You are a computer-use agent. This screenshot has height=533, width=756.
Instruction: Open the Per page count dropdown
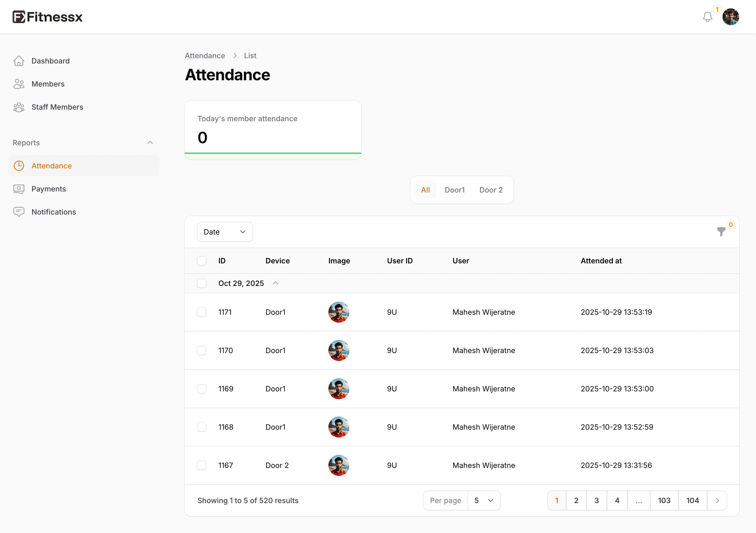pos(484,500)
